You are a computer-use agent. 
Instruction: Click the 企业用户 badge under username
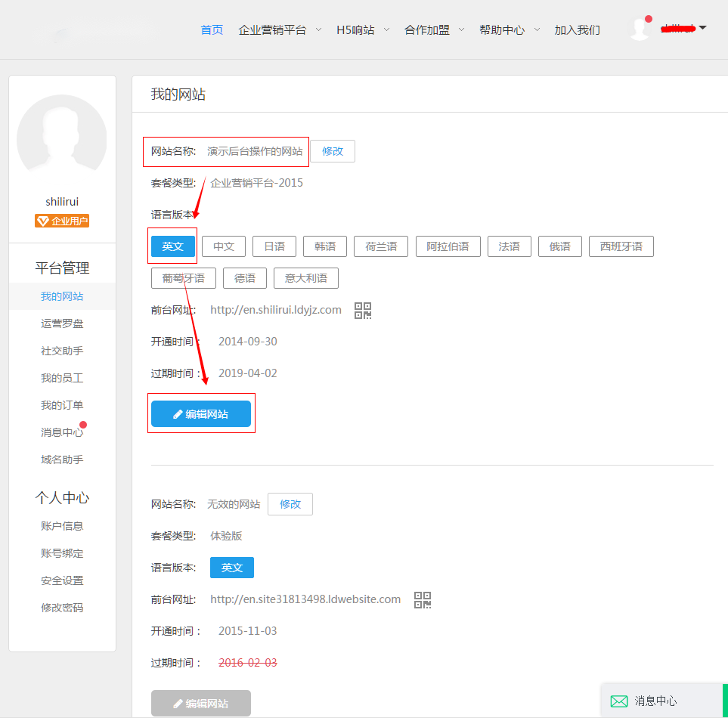[x=62, y=221]
